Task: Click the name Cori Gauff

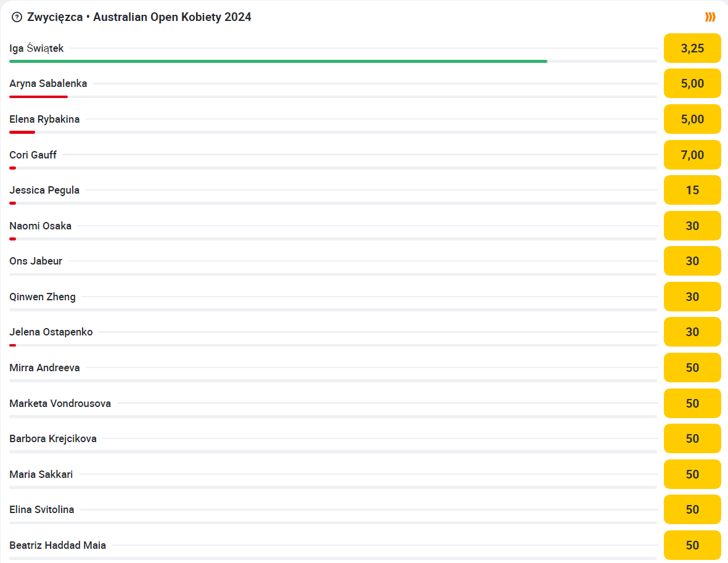Action: coord(33,155)
